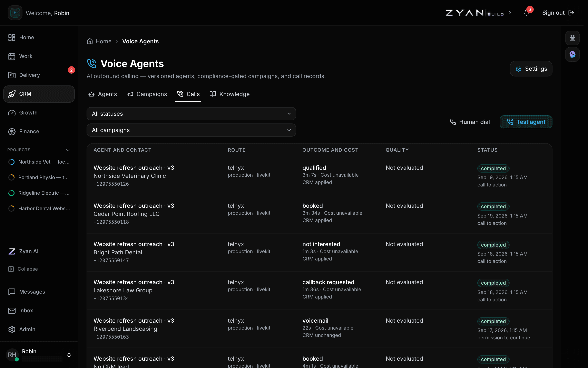Click the Finance dollar icon
The width and height of the screenshot is (588, 368).
tap(12, 131)
